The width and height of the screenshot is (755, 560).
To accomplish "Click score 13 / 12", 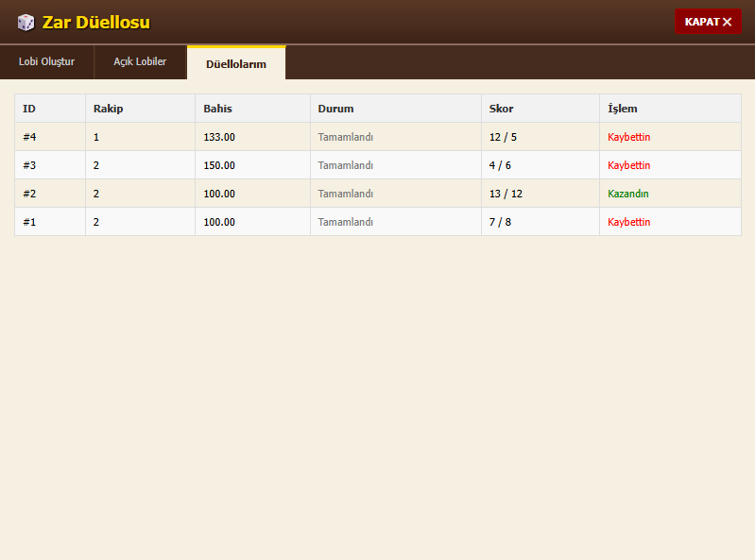I will click(x=506, y=194).
